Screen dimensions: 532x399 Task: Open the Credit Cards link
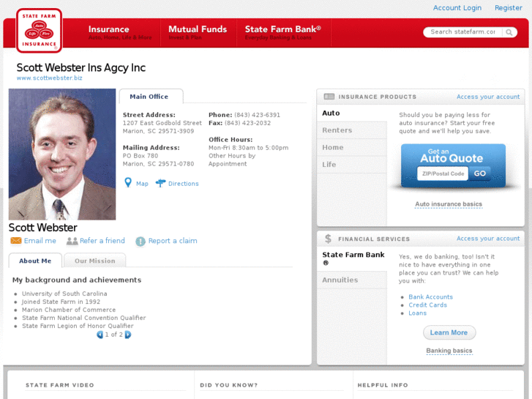(x=427, y=305)
